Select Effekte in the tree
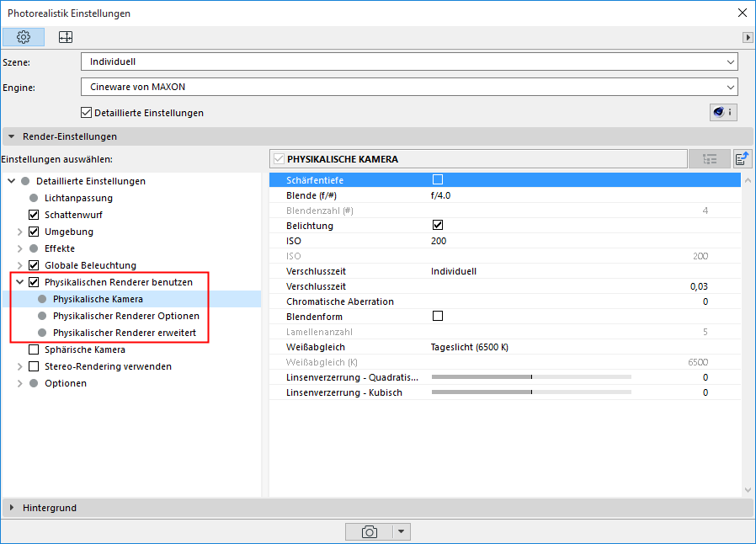Image resolution: width=756 pixels, height=544 pixels. [60, 248]
